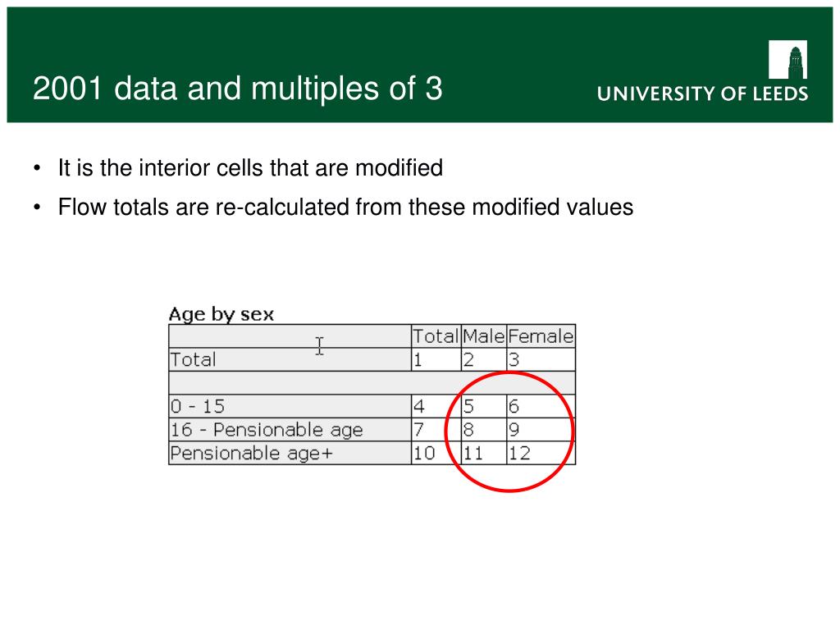Select the cell containing 8

click(484, 430)
